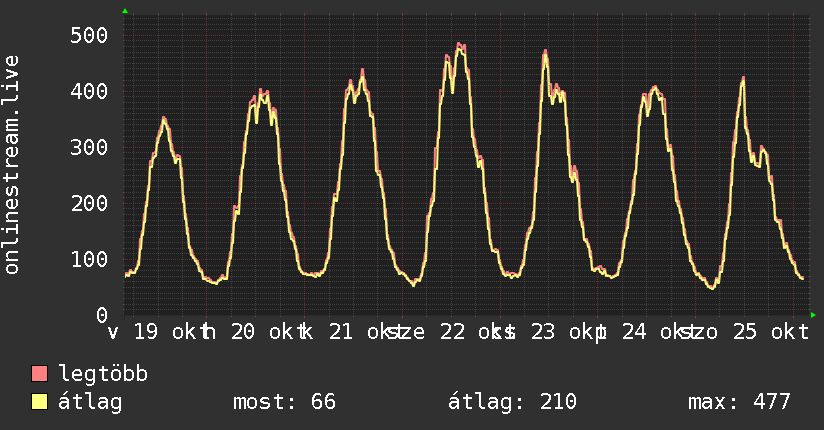Click the green arrow at the x-axis end
This screenshot has width=824, height=430.
(x=813, y=315)
